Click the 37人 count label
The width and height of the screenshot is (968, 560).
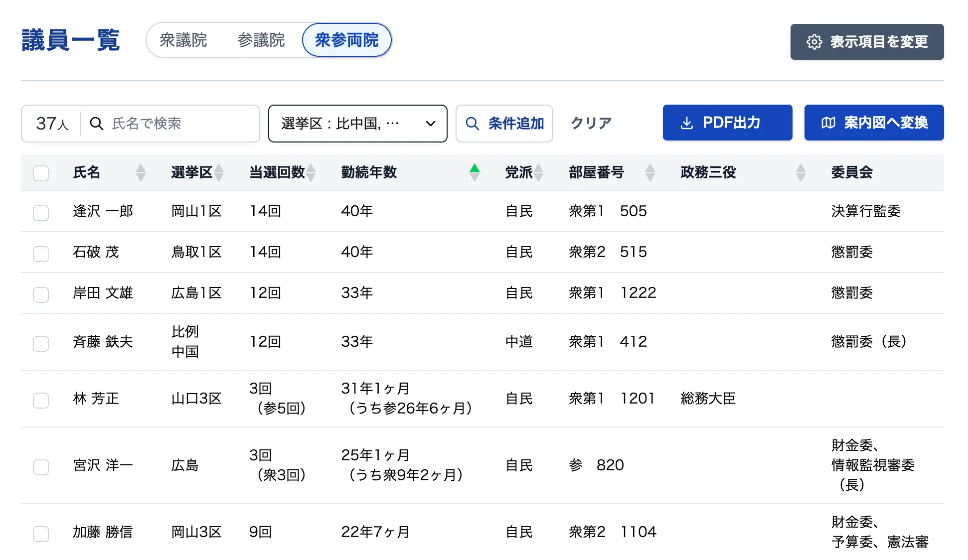point(52,124)
